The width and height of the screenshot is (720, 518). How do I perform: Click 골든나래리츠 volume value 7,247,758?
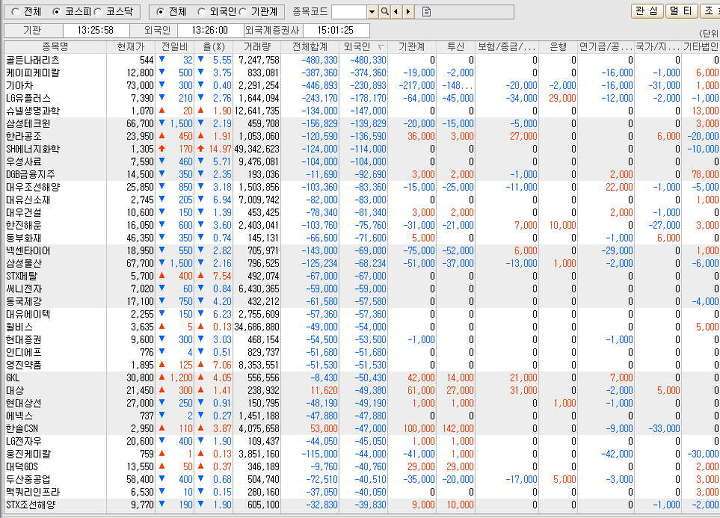[259, 60]
